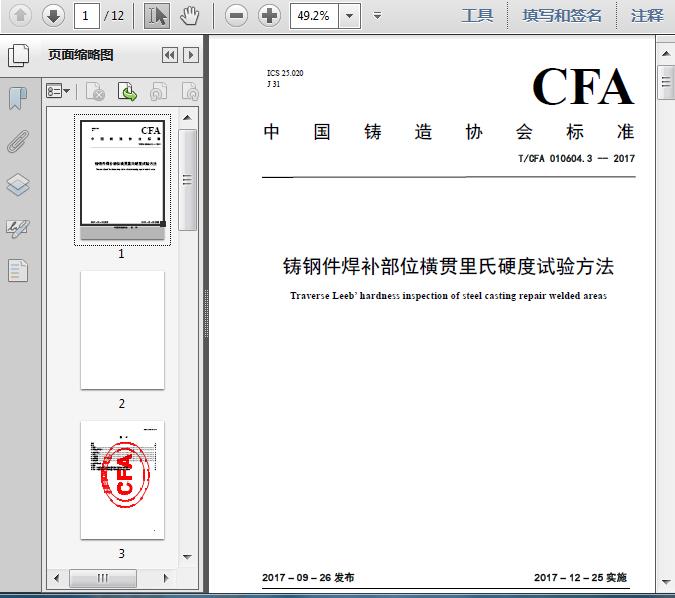This screenshot has width=675, height=598.
Task: Activate the Hand pan tool
Action: (x=189, y=16)
